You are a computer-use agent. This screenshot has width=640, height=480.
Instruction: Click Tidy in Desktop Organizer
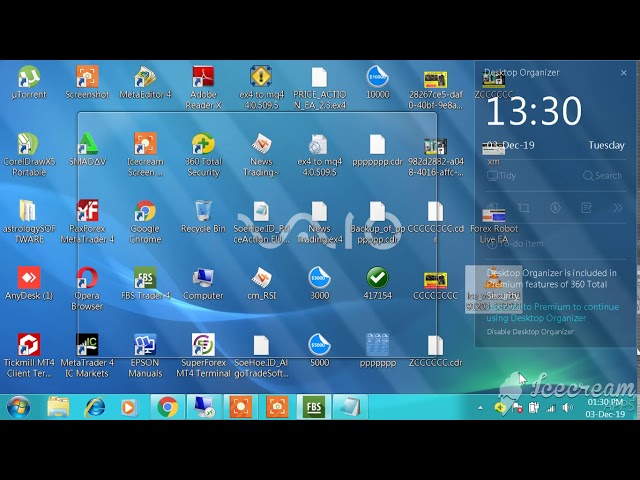pos(503,175)
